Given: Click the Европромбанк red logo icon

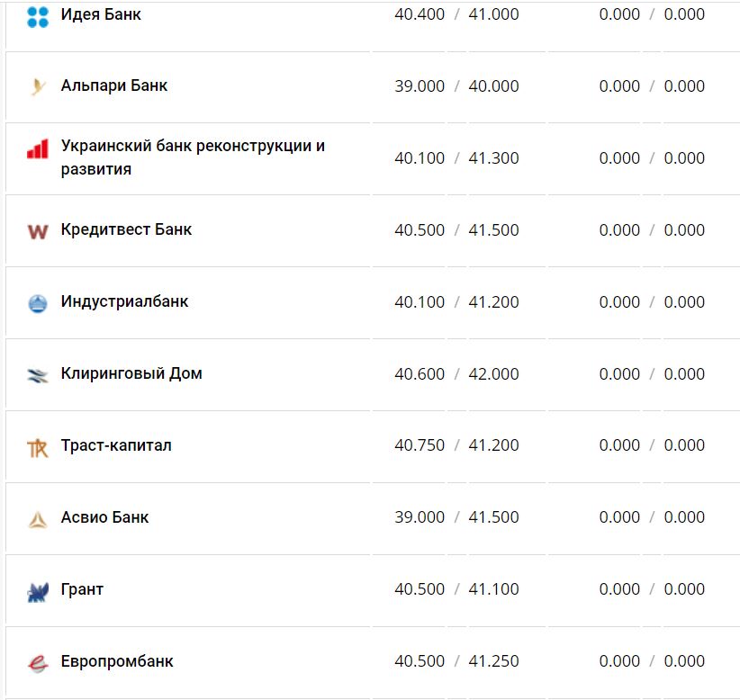Looking at the screenshot, I should click(x=37, y=663).
